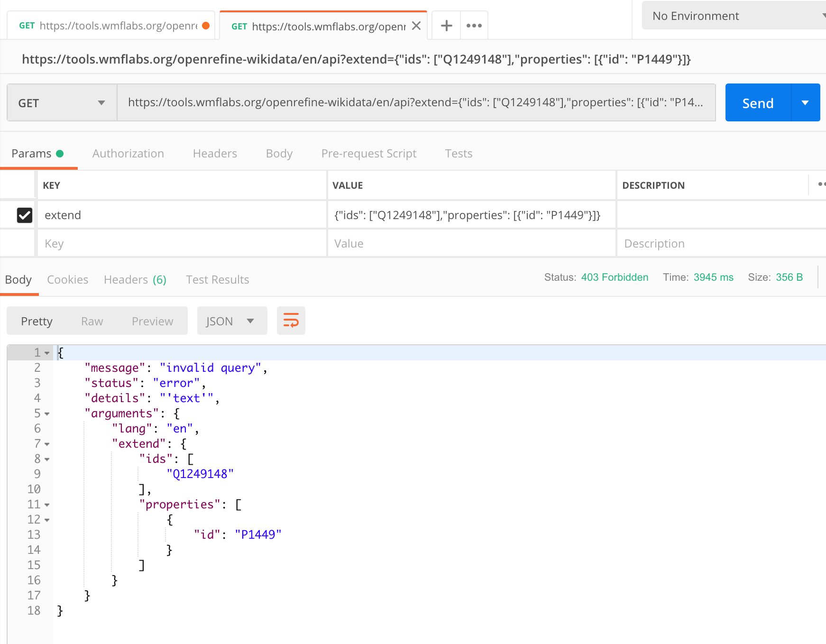
Task: Open the Send button dropdown arrow
Action: (x=805, y=103)
